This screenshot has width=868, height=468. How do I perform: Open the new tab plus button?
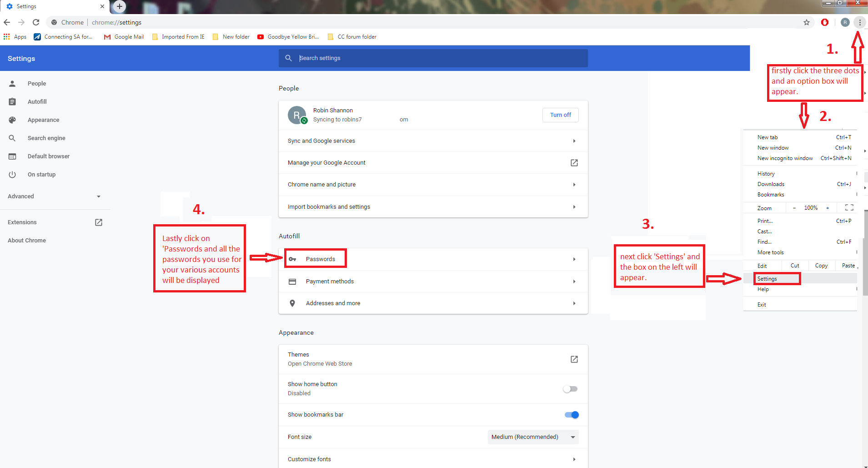[119, 6]
